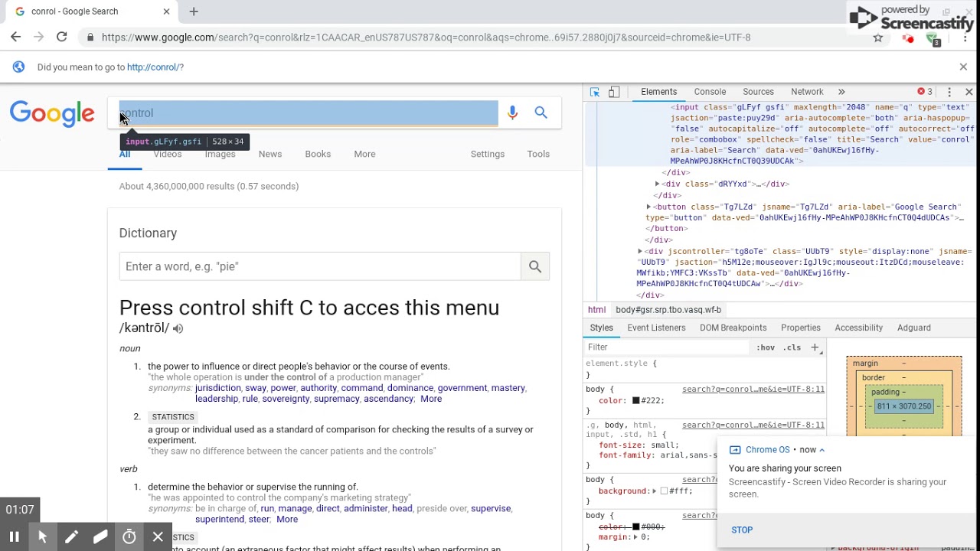Click the Google logo
The height and width of the screenshot is (551, 980).
(52, 113)
